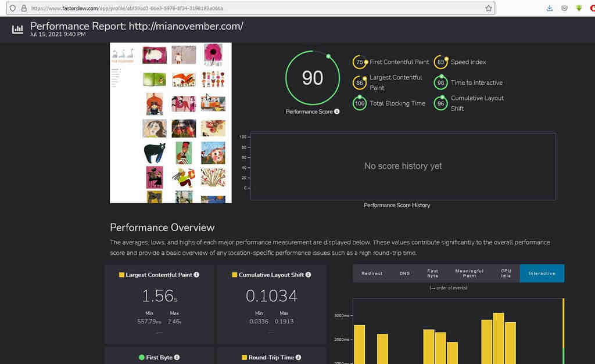
Task: Click the yellow Cumulative Layout Shift status square
Action: click(x=235, y=275)
